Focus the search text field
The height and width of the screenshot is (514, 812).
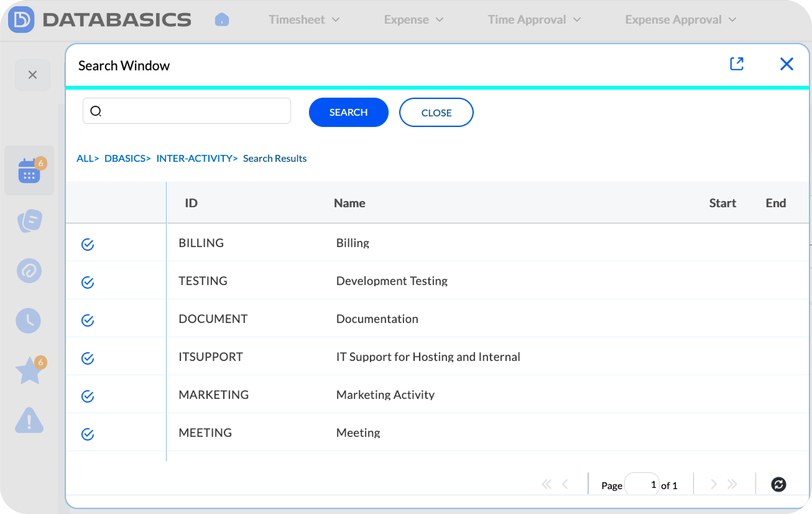point(187,111)
